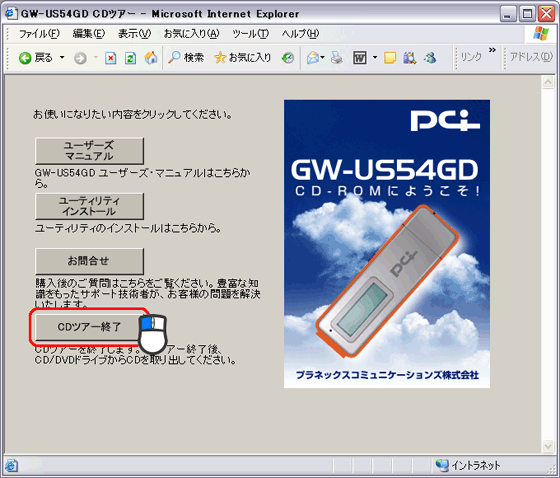
Task: Click the Print icon
Action: (x=336, y=58)
